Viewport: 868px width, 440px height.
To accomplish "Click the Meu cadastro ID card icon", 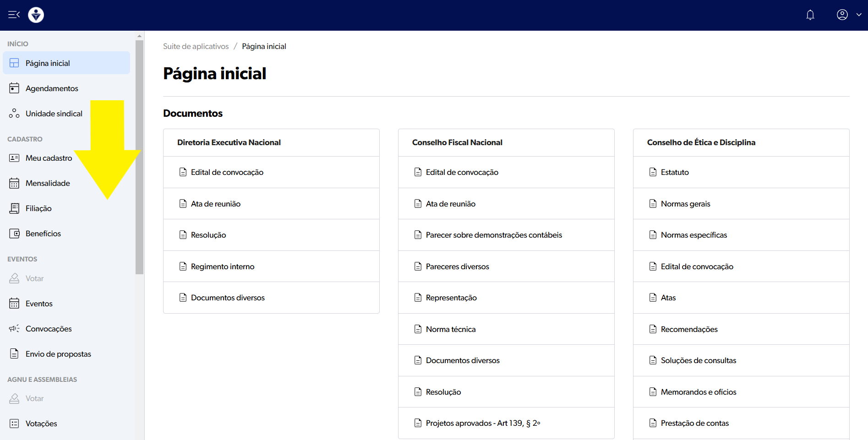I will [x=14, y=158].
